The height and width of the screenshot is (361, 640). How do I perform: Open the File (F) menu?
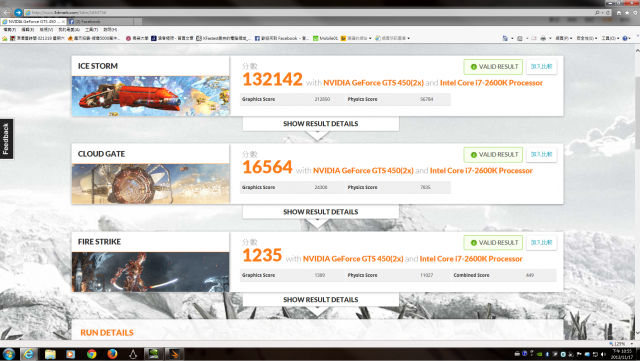point(9,30)
